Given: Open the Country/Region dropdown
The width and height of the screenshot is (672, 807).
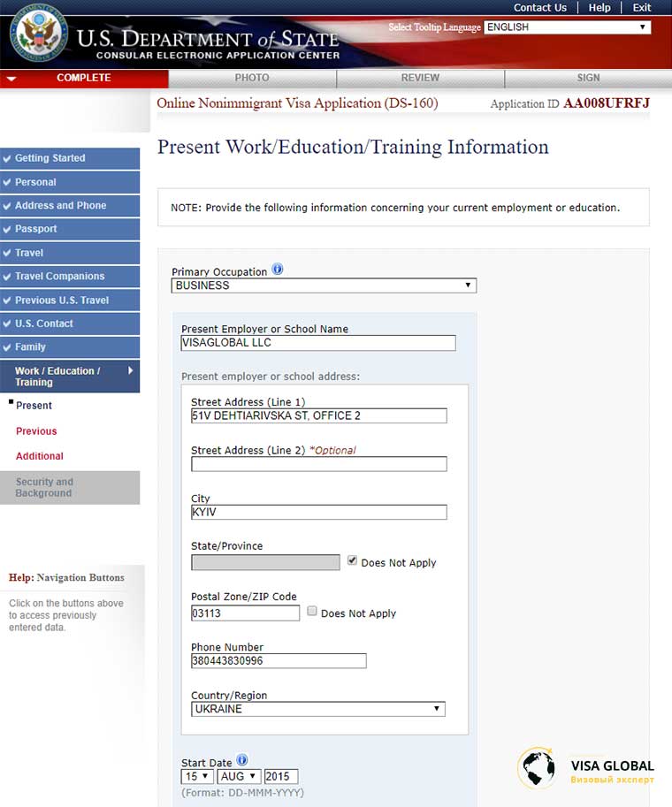Looking at the screenshot, I should tap(318, 709).
